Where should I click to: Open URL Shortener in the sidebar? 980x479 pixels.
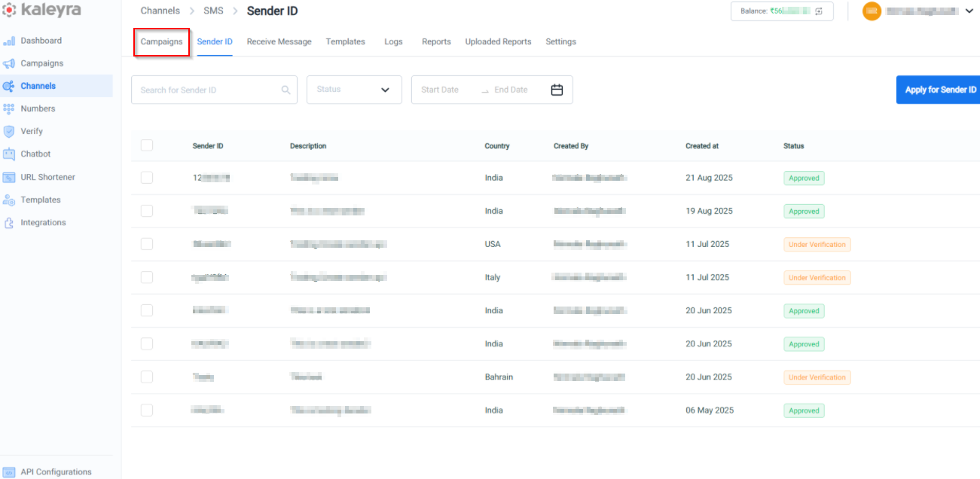(x=47, y=177)
